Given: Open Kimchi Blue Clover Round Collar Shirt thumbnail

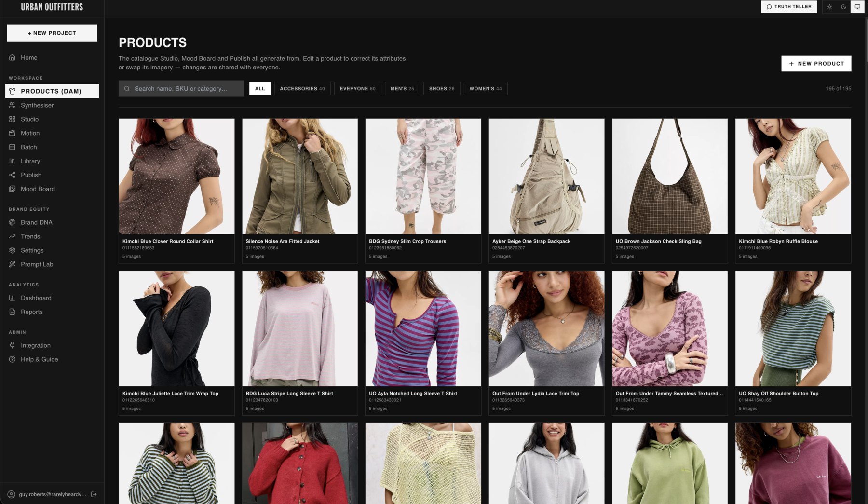Looking at the screenshot, I should (x=176, y=176).
